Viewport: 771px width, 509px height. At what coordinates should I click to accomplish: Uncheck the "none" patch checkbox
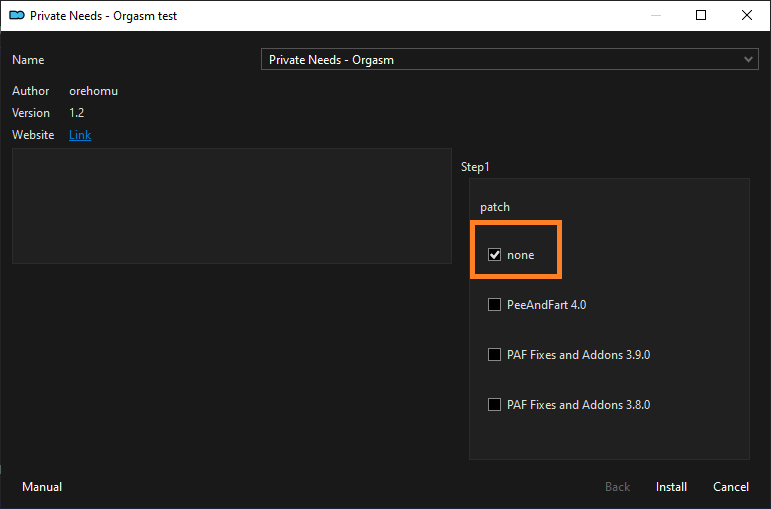pos(494,255)
